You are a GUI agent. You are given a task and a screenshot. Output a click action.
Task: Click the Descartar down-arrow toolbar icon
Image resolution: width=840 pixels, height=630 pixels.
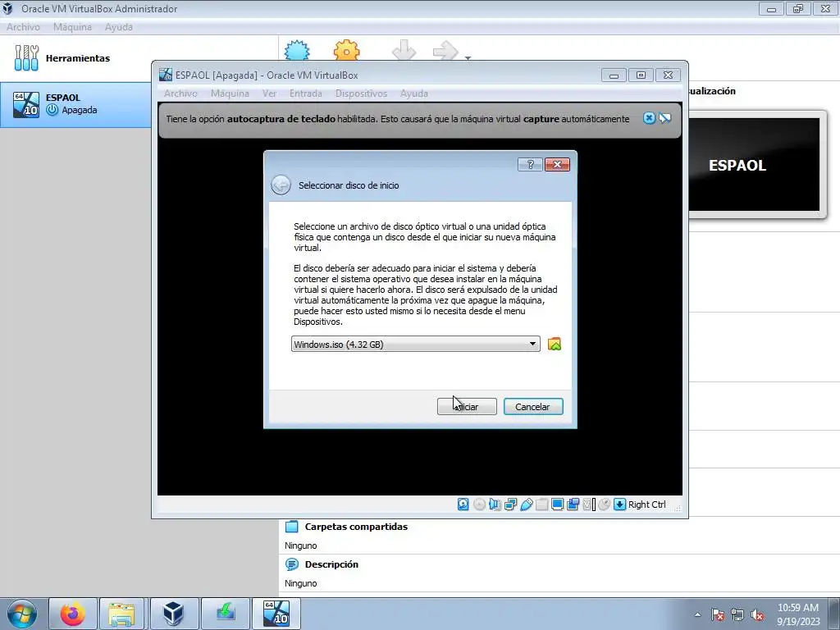[404, 51]
